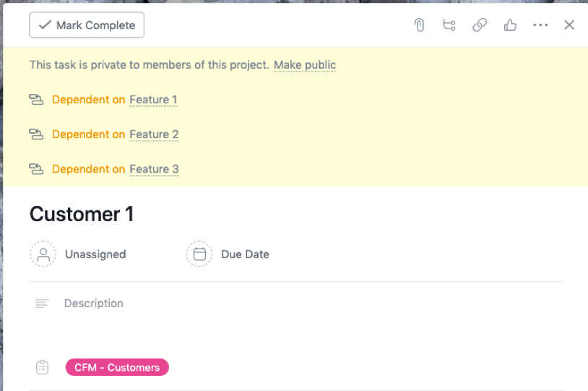Click the Mark Complete button

pyautogui.click(x=87, y=25)
